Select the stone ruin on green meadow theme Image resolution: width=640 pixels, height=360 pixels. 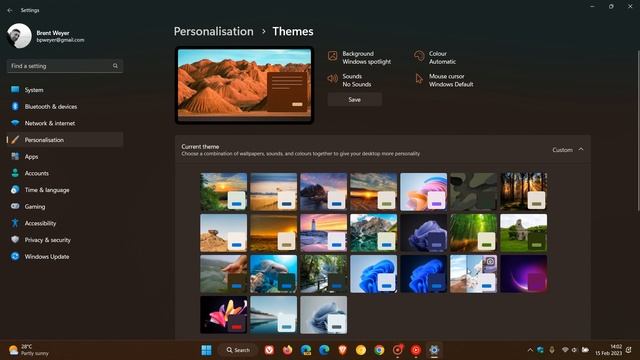click(x=524, y=233)
